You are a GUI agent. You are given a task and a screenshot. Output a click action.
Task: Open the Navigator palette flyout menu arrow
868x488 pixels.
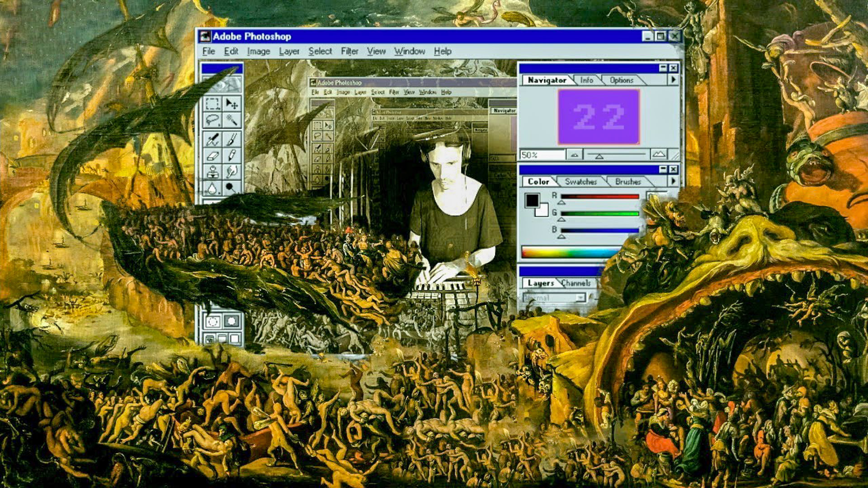coord(673,80)
